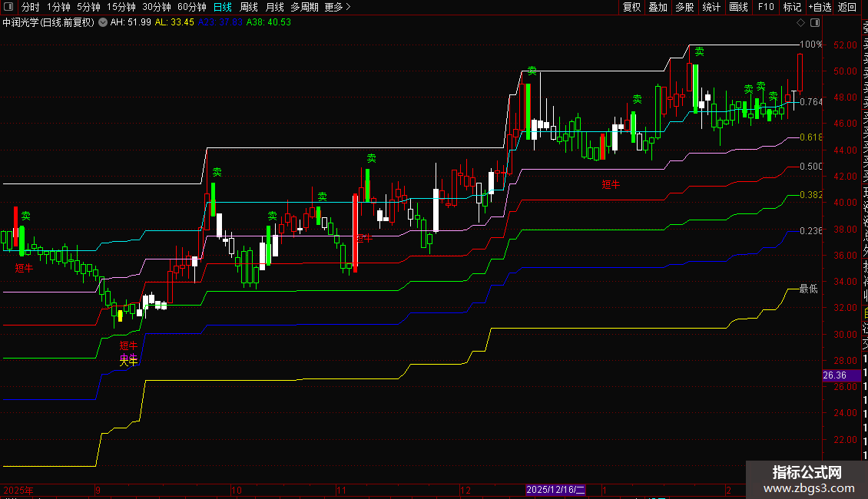Click the diamond icon above the chart
Screen dimensions: 868x499
[x=800, y=23]
